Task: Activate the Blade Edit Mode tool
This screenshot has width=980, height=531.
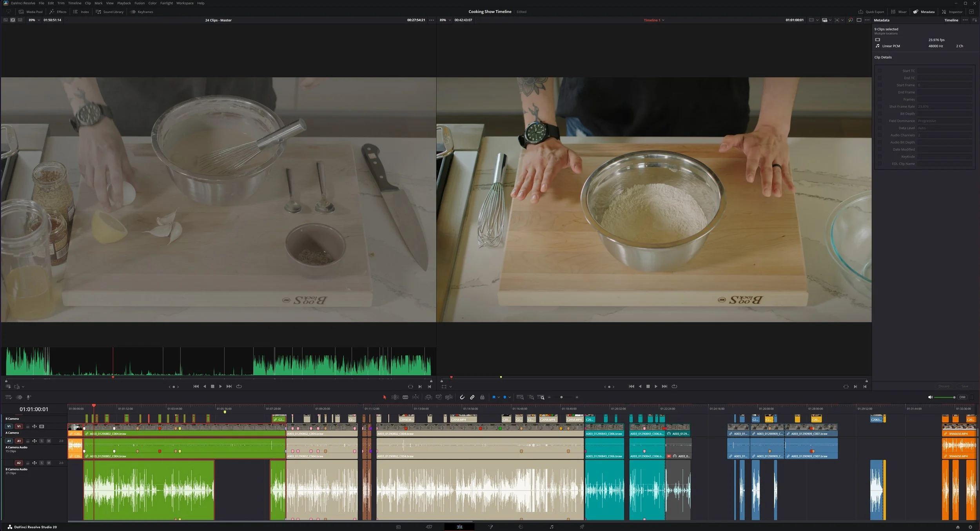Action: 405,397
